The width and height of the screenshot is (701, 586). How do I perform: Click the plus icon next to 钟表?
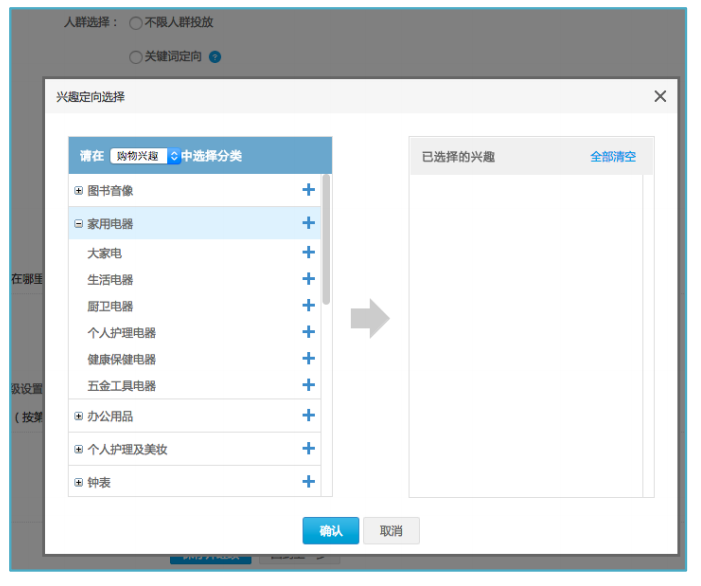click(x=308, y=482)
